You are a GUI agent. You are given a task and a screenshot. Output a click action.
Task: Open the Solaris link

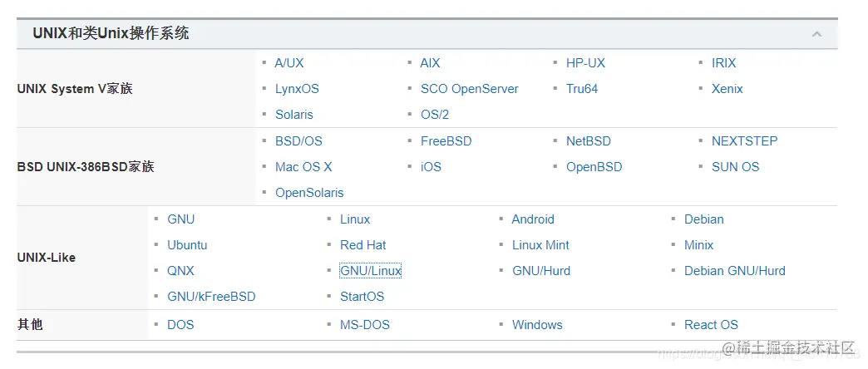(x=294, y=115)
